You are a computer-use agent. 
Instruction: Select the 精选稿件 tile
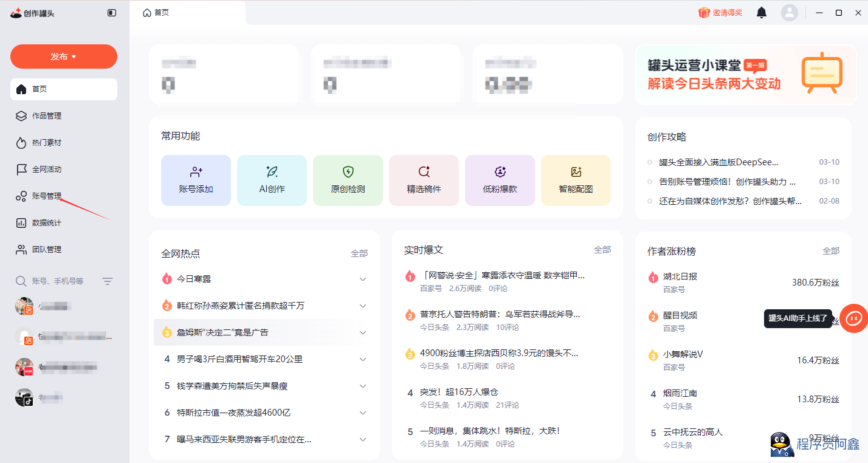(424, 180)
